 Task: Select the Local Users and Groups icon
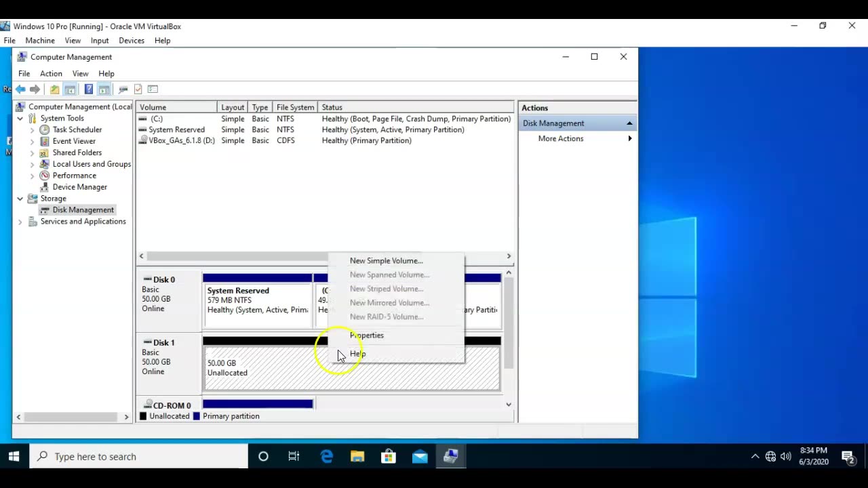click(x=45, y=164)
